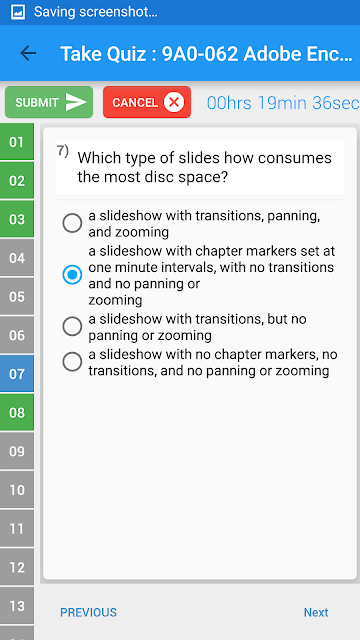Click the Submit paper-plane icon
360x640 pixels.
point(76,102)
